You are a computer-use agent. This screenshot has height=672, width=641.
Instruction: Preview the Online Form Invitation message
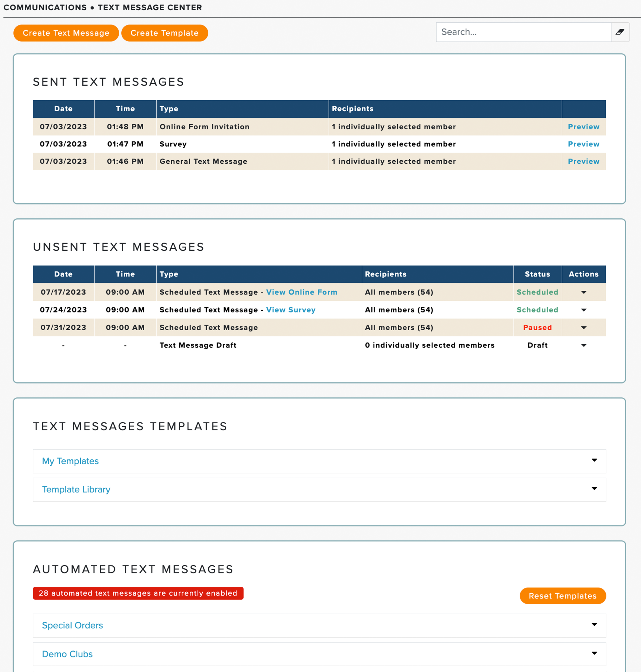[583, 127]
